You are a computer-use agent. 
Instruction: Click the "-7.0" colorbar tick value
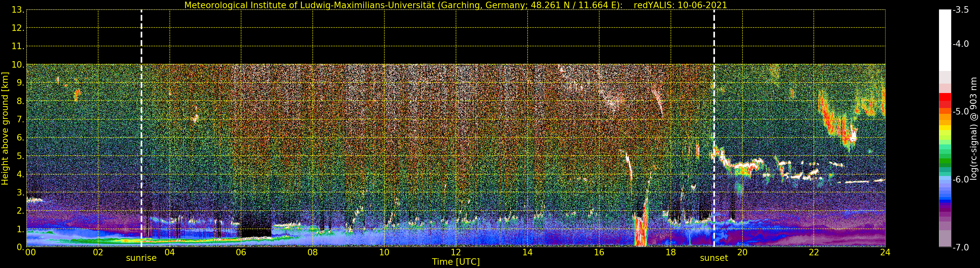960,248
